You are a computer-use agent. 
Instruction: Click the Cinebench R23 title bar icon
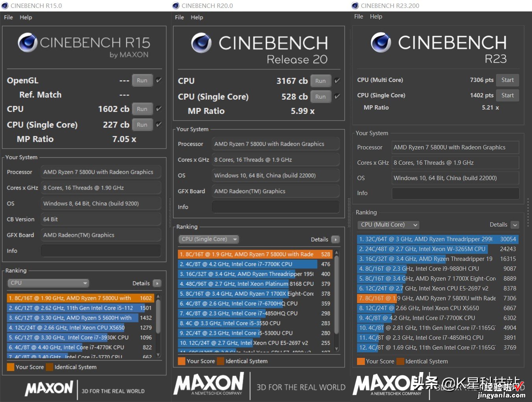pos(355,6)
